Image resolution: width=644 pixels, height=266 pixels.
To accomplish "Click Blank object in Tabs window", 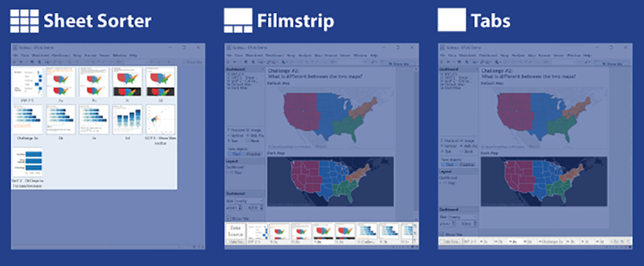I will pyautogui.click(x=466, y=151).
